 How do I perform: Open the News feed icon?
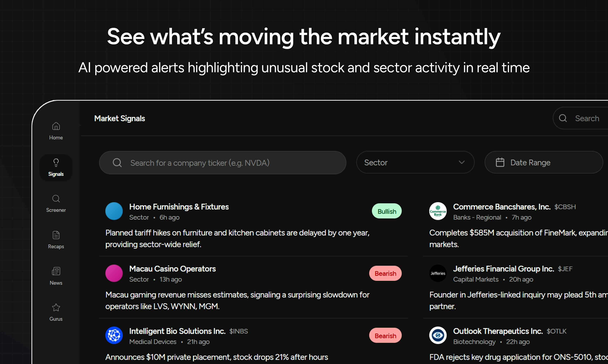pyautogui.click(x=56, y=271)
